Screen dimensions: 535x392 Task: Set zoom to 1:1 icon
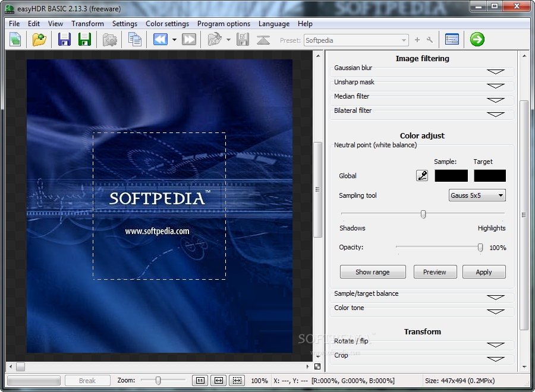coord(200,380)
